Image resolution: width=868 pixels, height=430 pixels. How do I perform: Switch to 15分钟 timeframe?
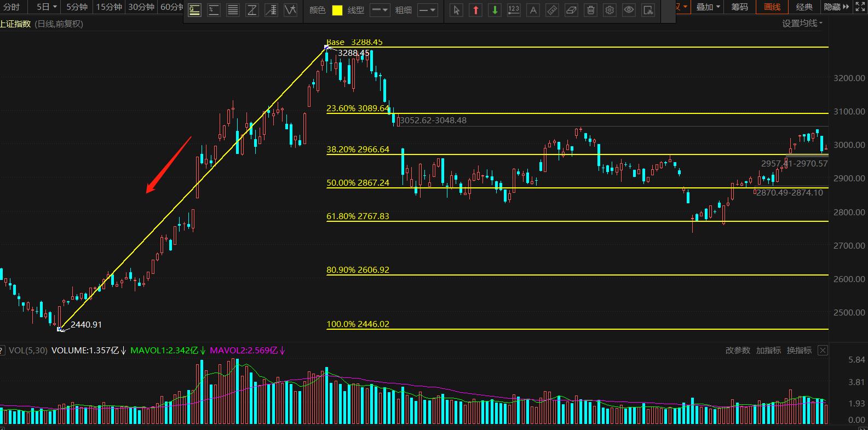coord(109,7)
